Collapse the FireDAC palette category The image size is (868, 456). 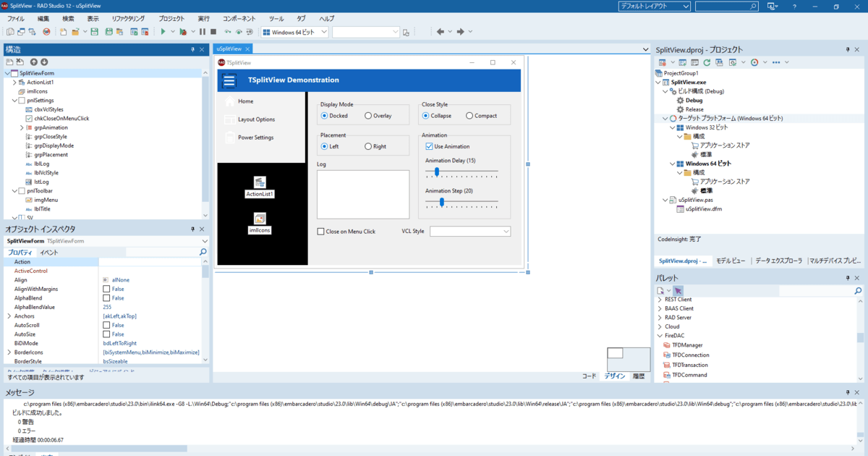tap(660, 336)
